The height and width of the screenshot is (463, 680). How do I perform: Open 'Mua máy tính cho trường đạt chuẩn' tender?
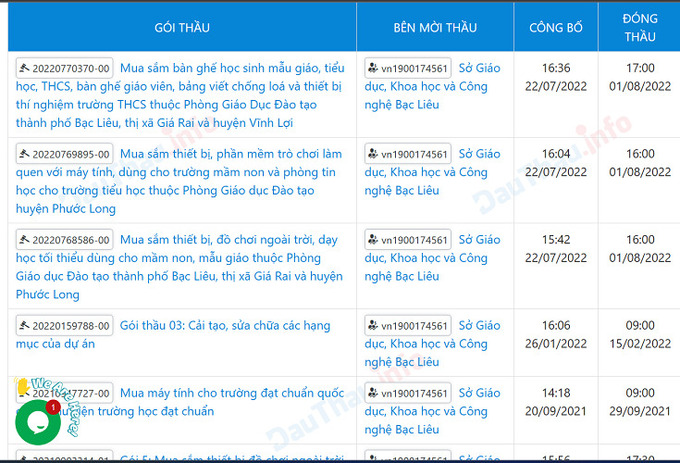pos(230,393)
